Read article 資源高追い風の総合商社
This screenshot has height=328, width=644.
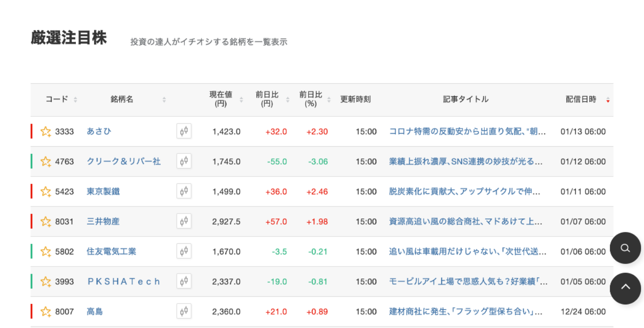[x=466, y=222]
